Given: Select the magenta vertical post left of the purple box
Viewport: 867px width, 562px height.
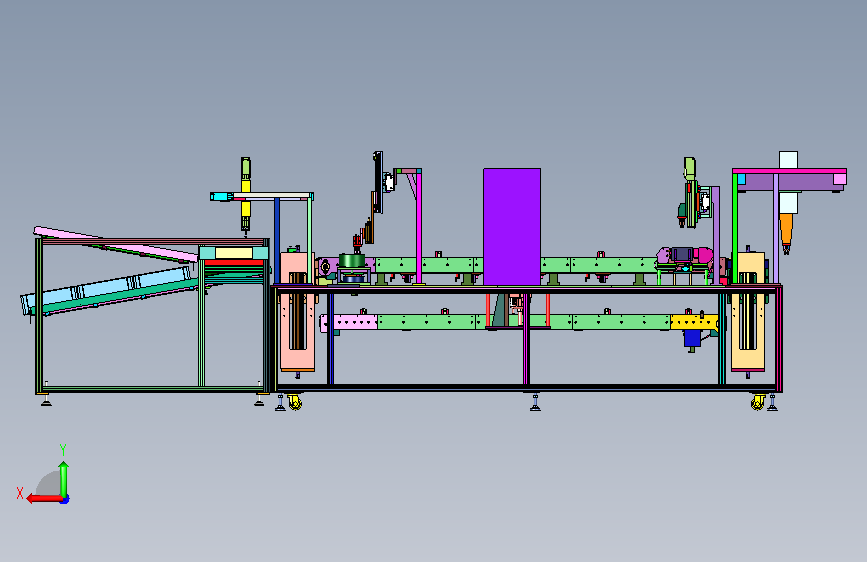Looking at the screenshot, I should click(419, 228).
